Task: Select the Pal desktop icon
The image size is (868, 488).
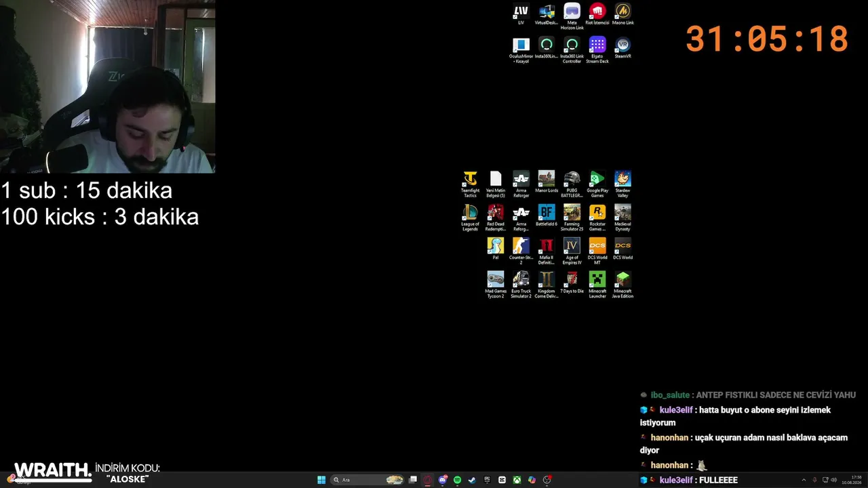Action: tap(496, 248)
